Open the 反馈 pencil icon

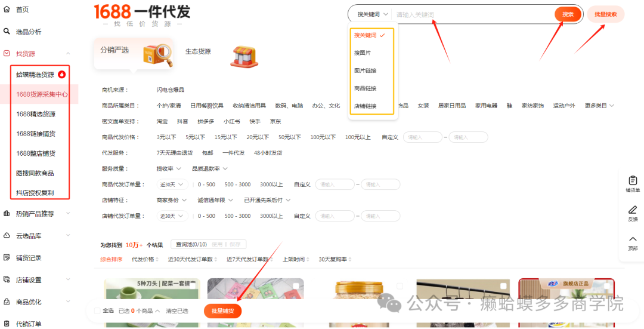pyautogui.click(x=633, y=210)
